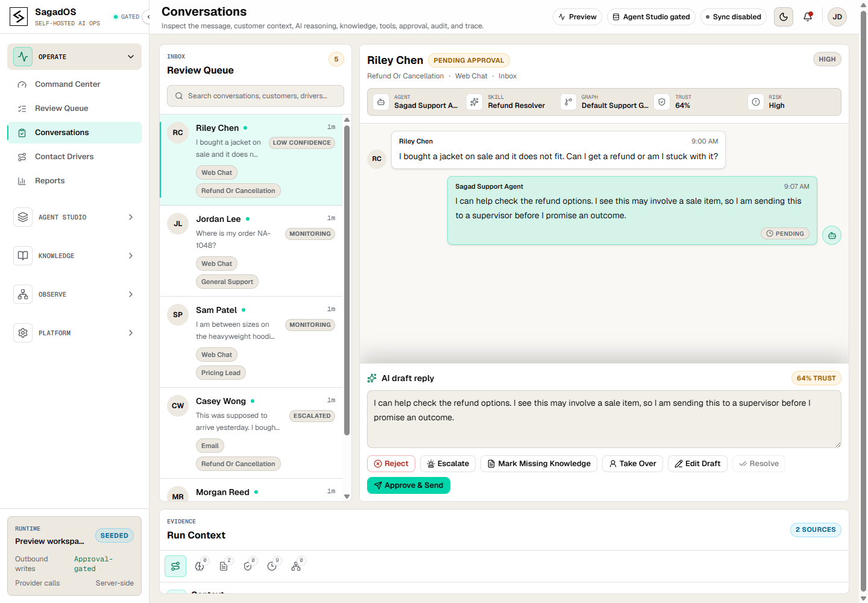Click the Platform gear icon

[x=23, y=333]
